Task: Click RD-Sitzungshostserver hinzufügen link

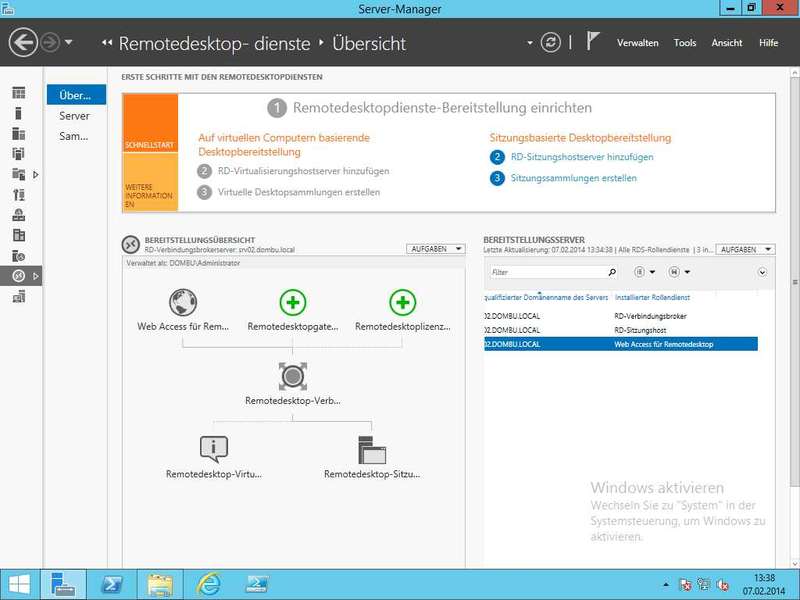Action: coord(581,157)
